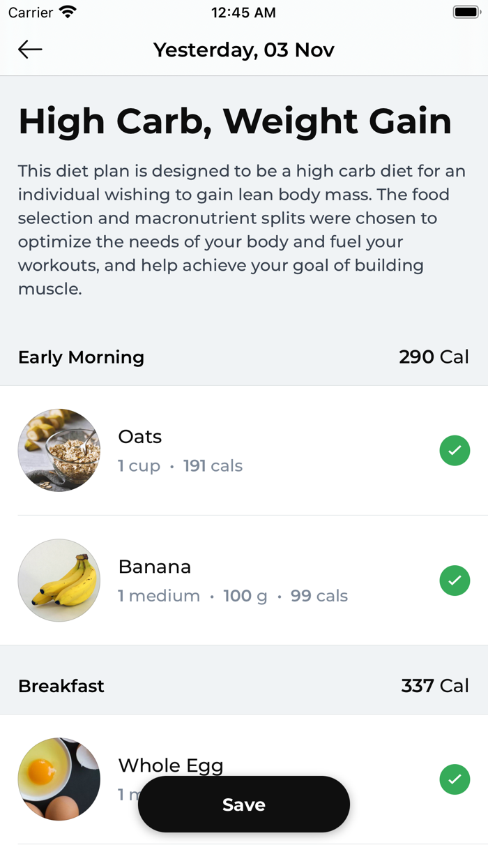The height and width of the screenshot is (868, 488).
Task: Tap the 337 Cal breakfast total
Action: 435,686
